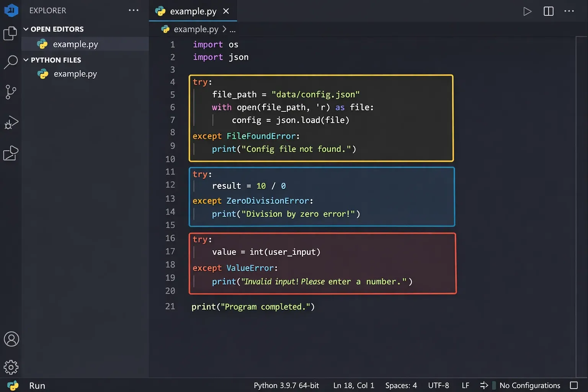Open the Explorer more actions menu
588x392 pixels.
(x=133, y=10)
